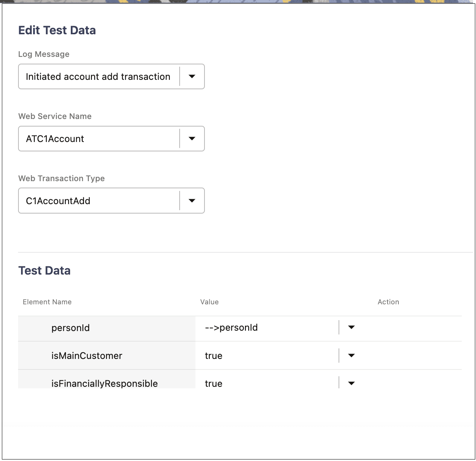Click the ATC1Account field text
Screen dimensions: 476x461
(x=55, y=139)
